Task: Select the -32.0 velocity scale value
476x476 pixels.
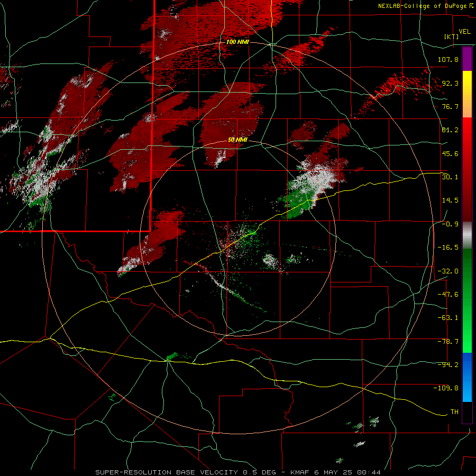Action: point(448,271)
